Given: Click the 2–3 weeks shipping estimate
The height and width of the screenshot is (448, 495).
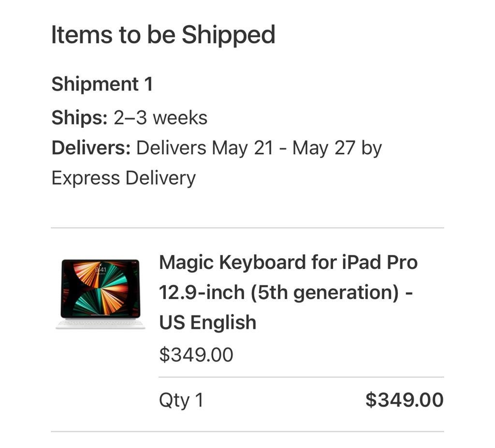Looking at the screenshot, I should (x=160, y=118).
